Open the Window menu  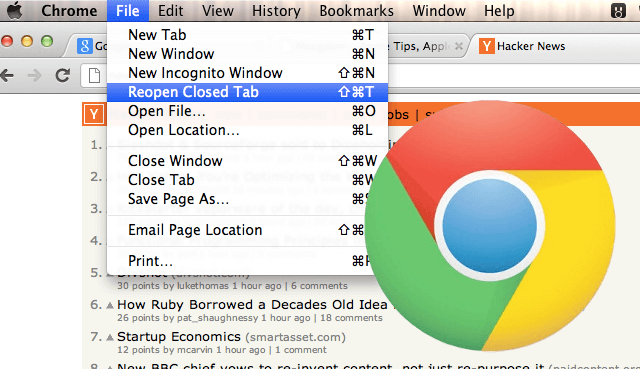tap(439, 11)
